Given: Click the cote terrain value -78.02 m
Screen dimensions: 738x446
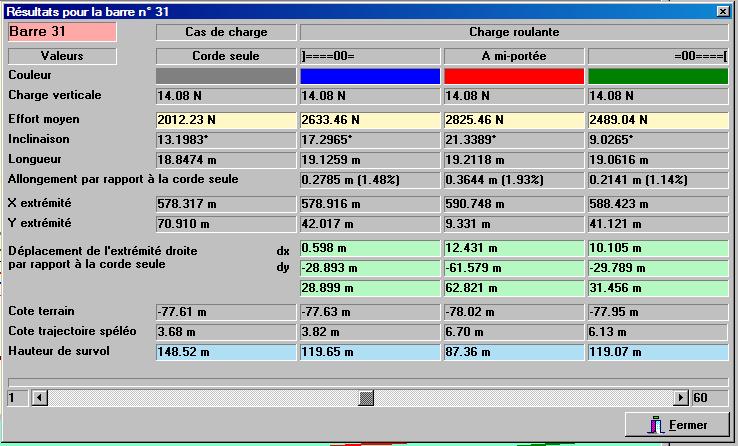Looking at the screenshot, I should [514, 312].
